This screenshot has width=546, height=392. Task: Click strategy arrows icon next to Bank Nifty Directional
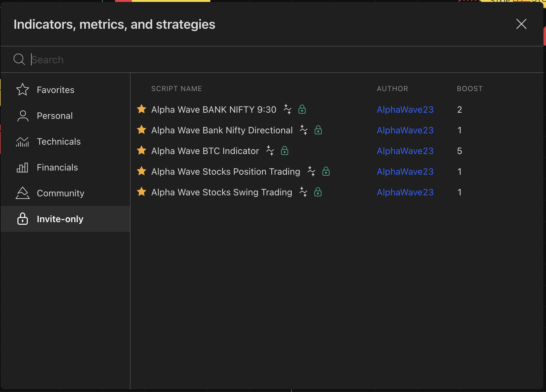304,130
